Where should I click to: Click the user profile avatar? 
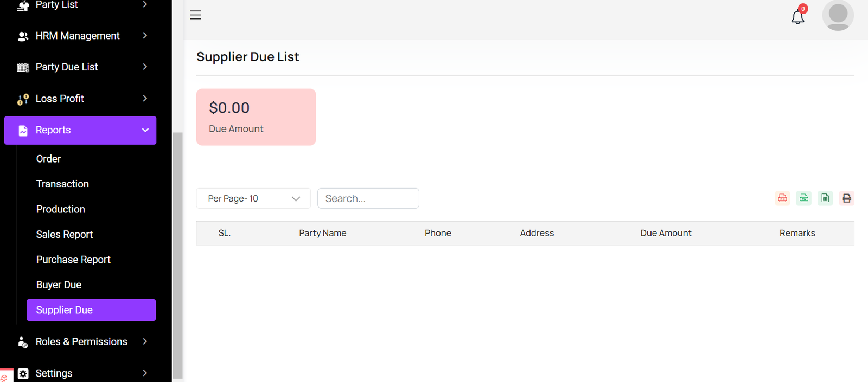(838, 15)
